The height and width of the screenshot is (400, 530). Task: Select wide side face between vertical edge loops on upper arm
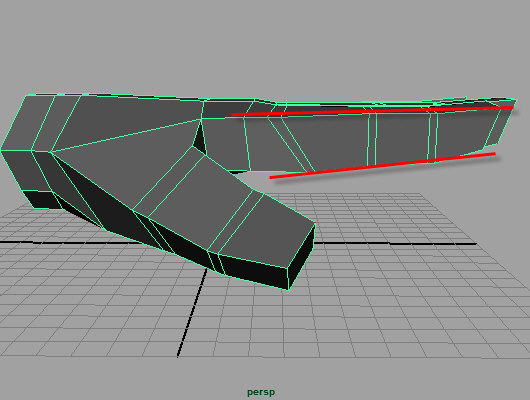tap(402, 139)
